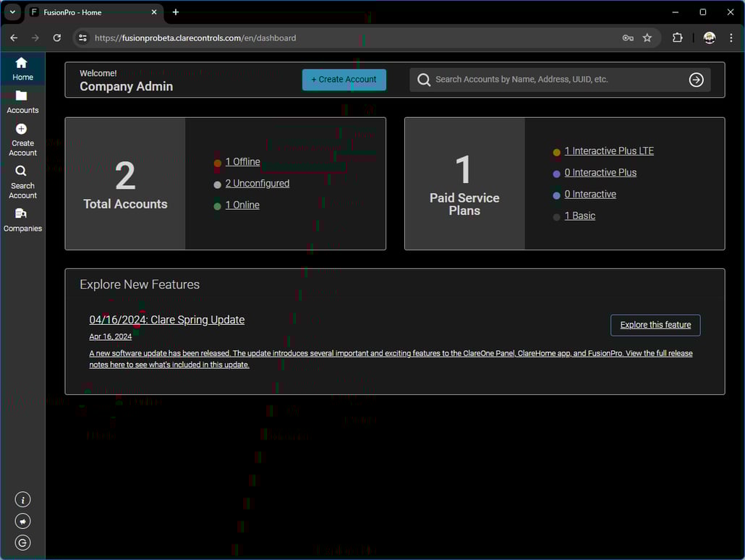Select the Accounts icon in the sidebar

[22, 101]
